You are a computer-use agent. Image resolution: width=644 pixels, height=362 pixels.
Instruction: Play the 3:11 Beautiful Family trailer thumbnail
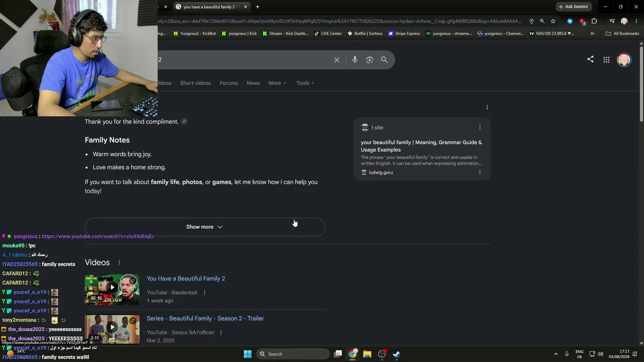coord(112,329)
